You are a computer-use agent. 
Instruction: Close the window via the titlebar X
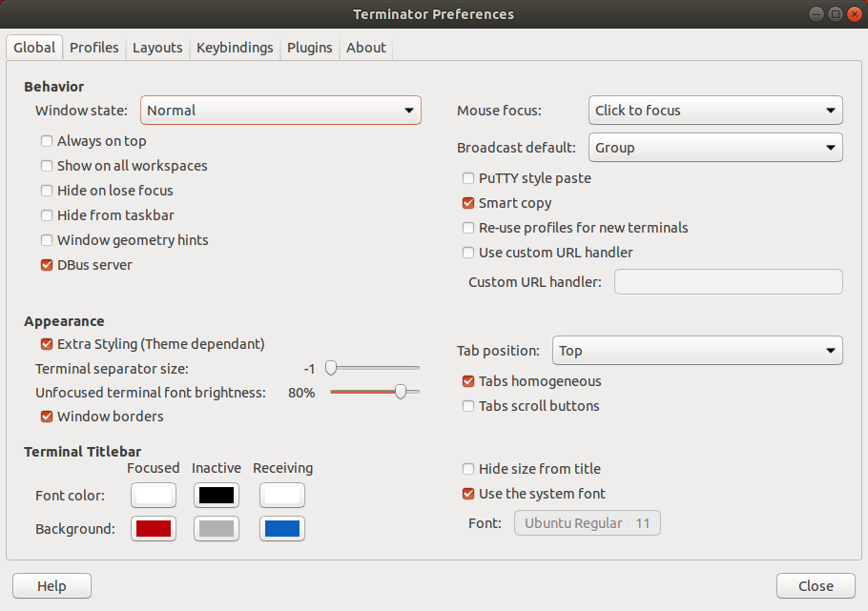coord(855,14)
